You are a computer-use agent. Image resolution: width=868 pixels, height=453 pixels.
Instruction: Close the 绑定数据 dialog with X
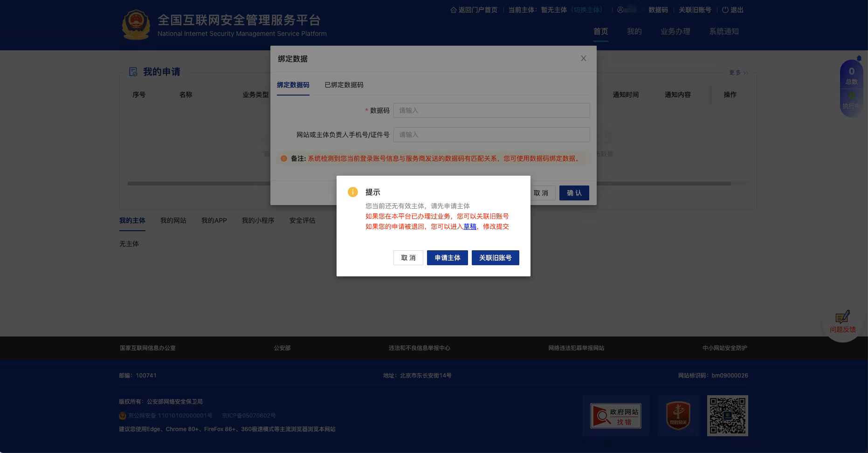[x=583, y=58]
